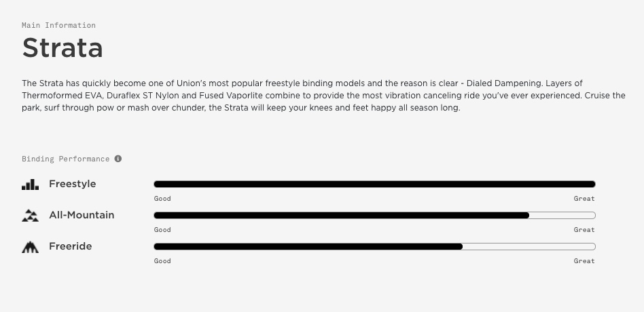Click the Freestyle label
644x312 pixels.
pyautogui.click(x=72, y=184)
